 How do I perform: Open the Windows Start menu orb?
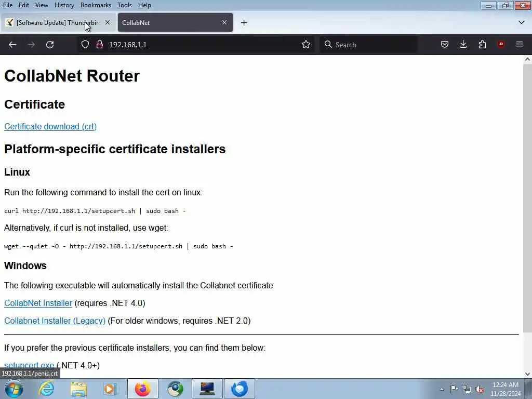14,389
